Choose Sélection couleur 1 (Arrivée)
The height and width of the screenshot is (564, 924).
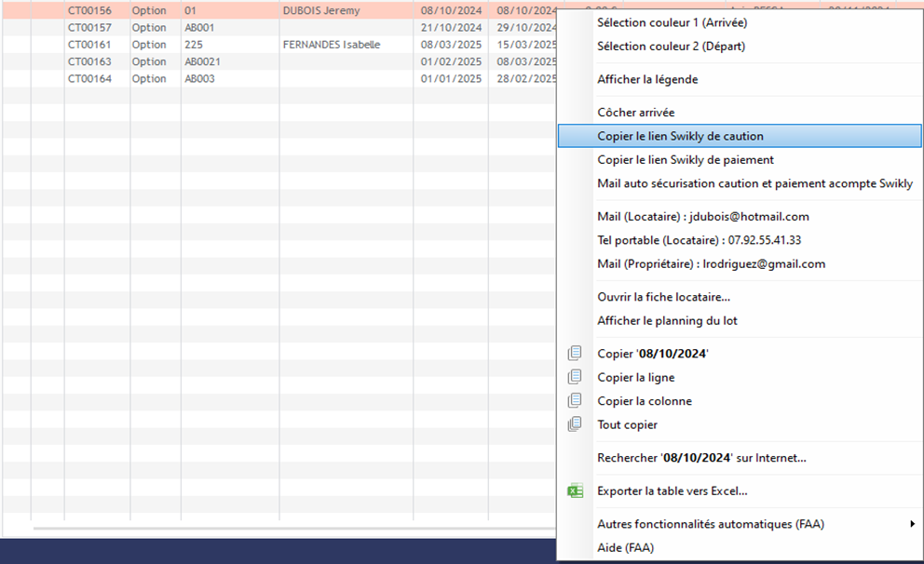672,22
